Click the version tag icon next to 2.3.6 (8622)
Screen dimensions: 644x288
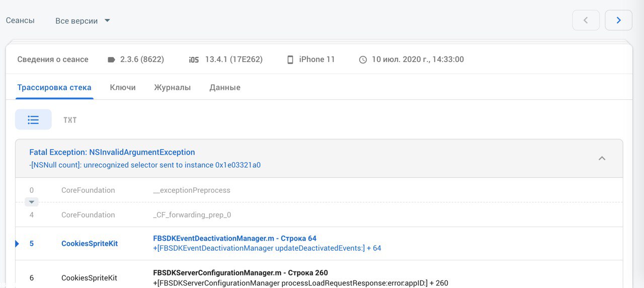pyautogui.click(x=111, y=59)
